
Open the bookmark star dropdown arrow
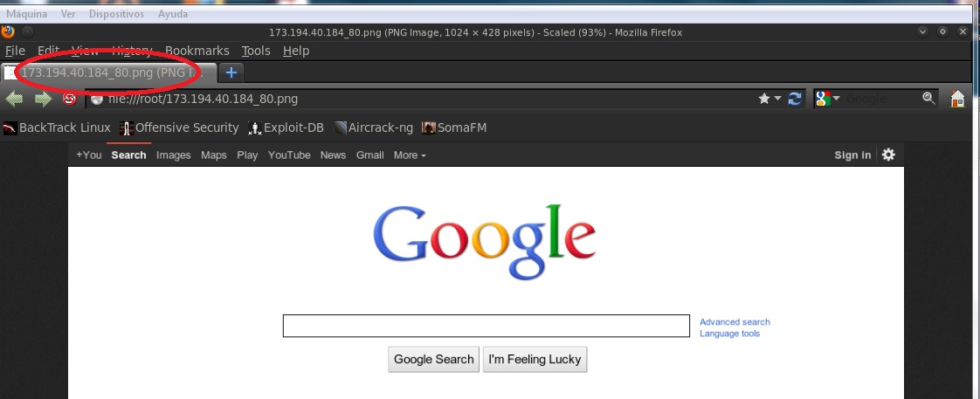point(777,99)
